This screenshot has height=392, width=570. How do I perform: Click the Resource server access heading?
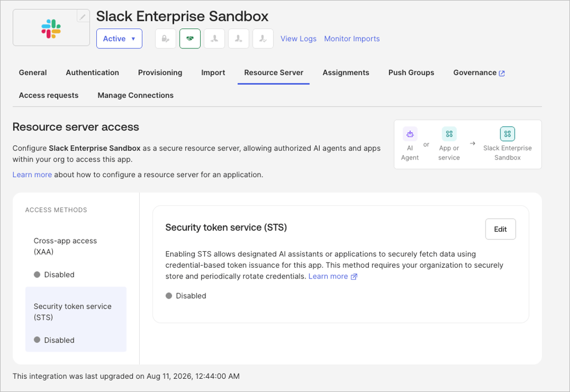pos(76,127)
